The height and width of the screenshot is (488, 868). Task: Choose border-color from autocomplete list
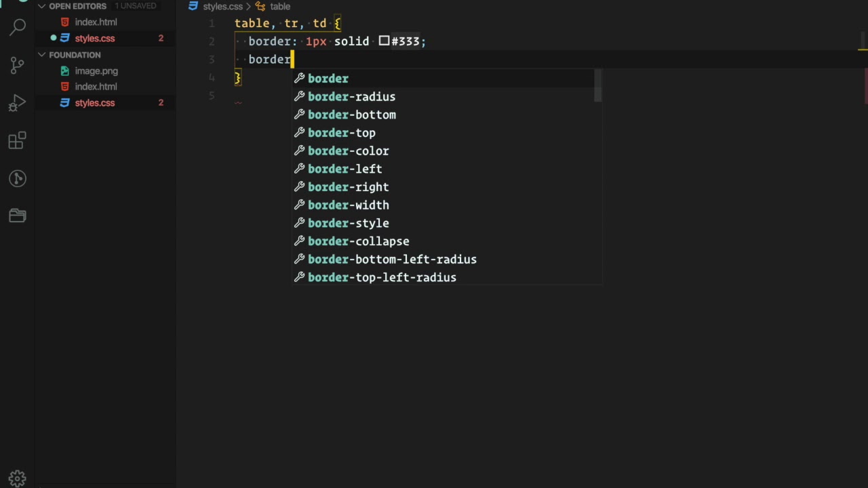pyautogui.click(x=448, y=151)
